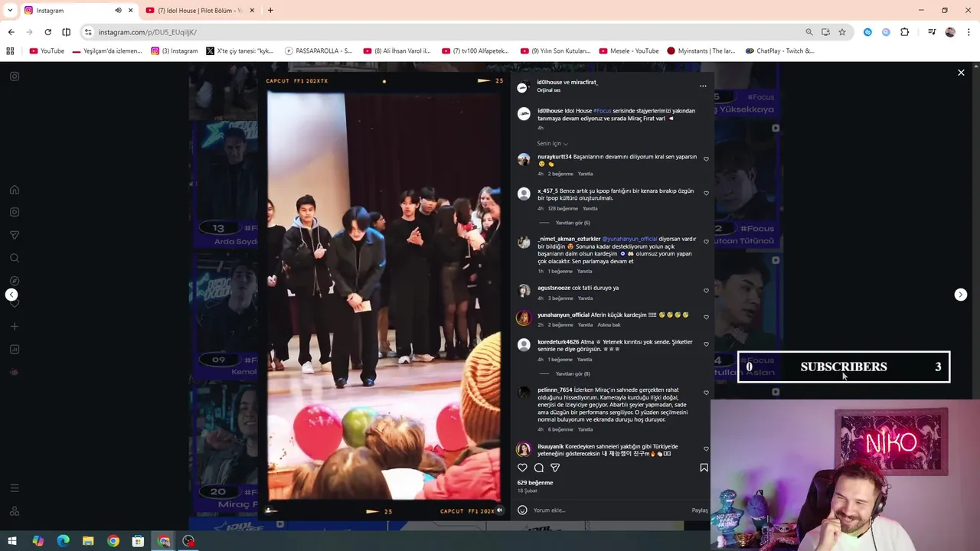Like nuraykurtt34's comment
Viewport: 980px width, 551px height.
[x=706, y=159]
